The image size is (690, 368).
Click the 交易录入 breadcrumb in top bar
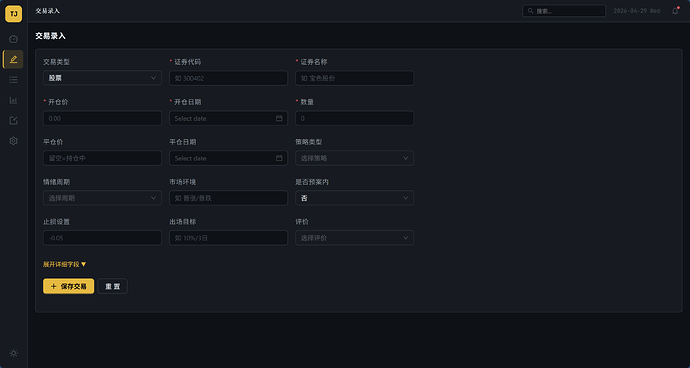click(48, 11)
